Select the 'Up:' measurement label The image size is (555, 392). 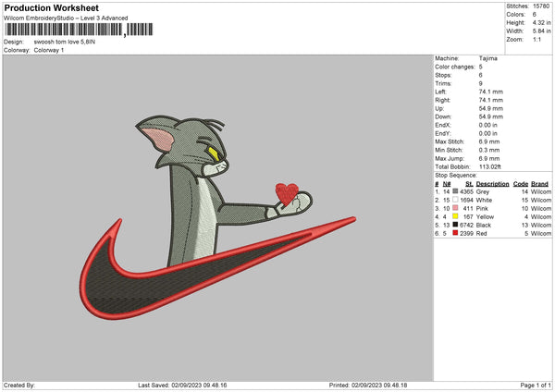pyautogui.click(x=439, y=108)
